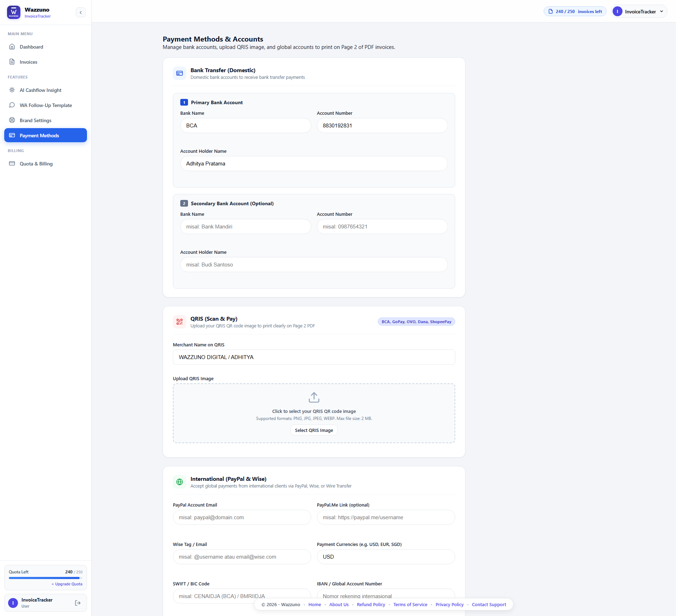This screenshot has width=676, height=616.
Task: Open WA Follow-Up Template page
Action: [45, 105]
